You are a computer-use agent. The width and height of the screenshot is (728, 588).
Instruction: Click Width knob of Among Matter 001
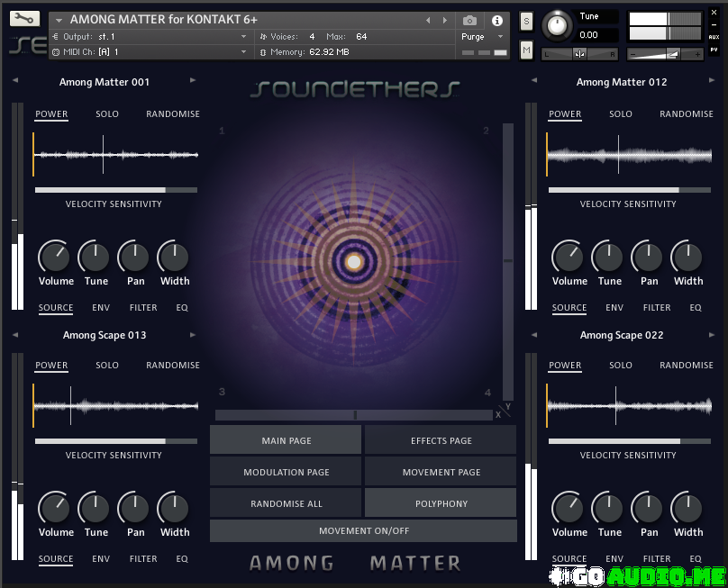(174, 257)
